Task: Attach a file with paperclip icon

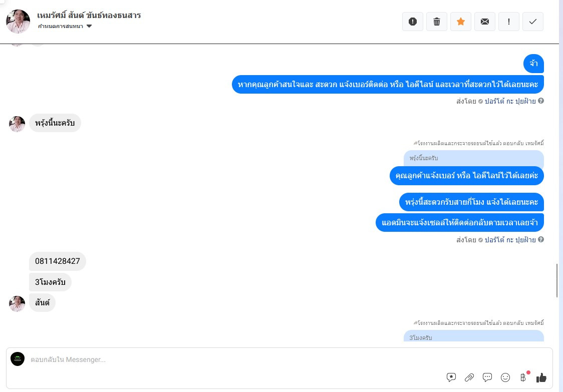Action: click(x=469, y=377)
